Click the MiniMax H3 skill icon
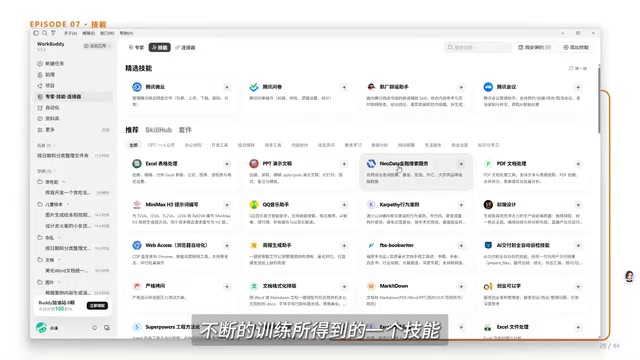This screenshot has height=360, width=640. tap(137, 204)
